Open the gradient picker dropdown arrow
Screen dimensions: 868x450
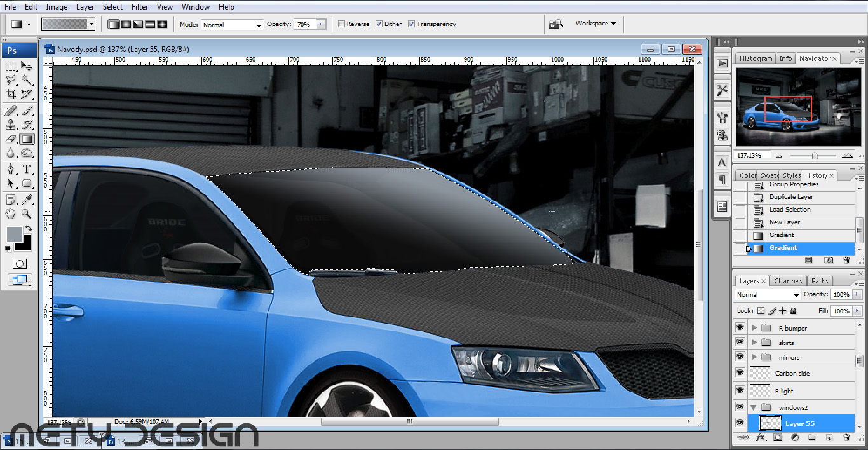coord(92,24)
